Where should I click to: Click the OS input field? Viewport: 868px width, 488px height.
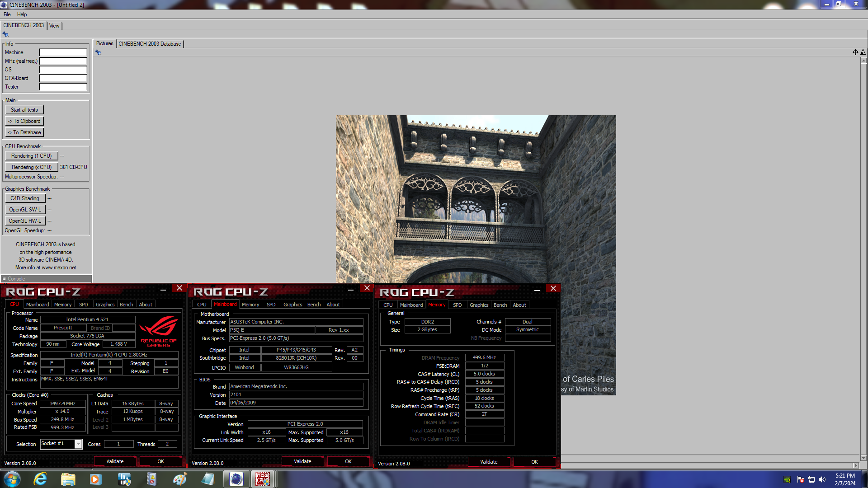coord(63,70)
